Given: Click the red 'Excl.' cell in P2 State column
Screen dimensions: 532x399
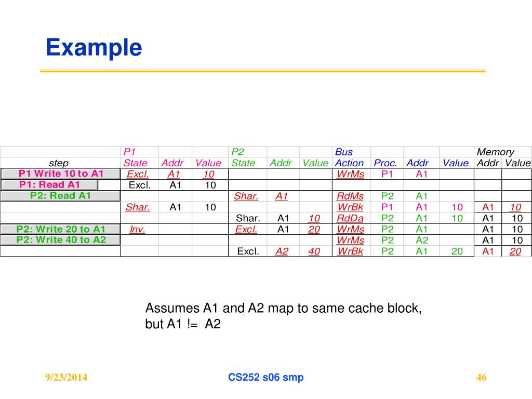Looking at the screenshot, I should pos(246,229).
